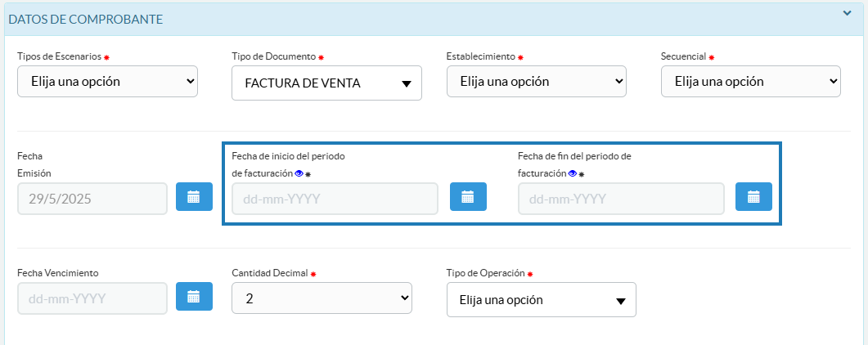Open Tipo de Documento dropdown showing Factura de Venta

pos(326,83)
